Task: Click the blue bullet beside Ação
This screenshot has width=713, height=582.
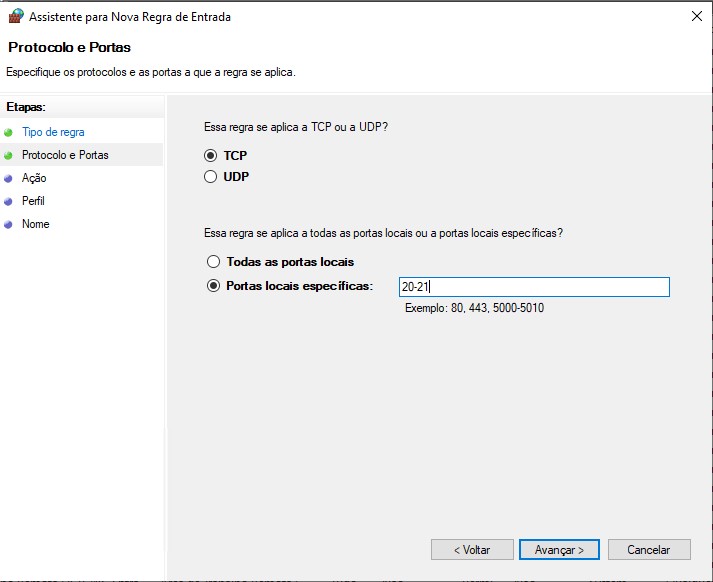Action: pos(9,178)
